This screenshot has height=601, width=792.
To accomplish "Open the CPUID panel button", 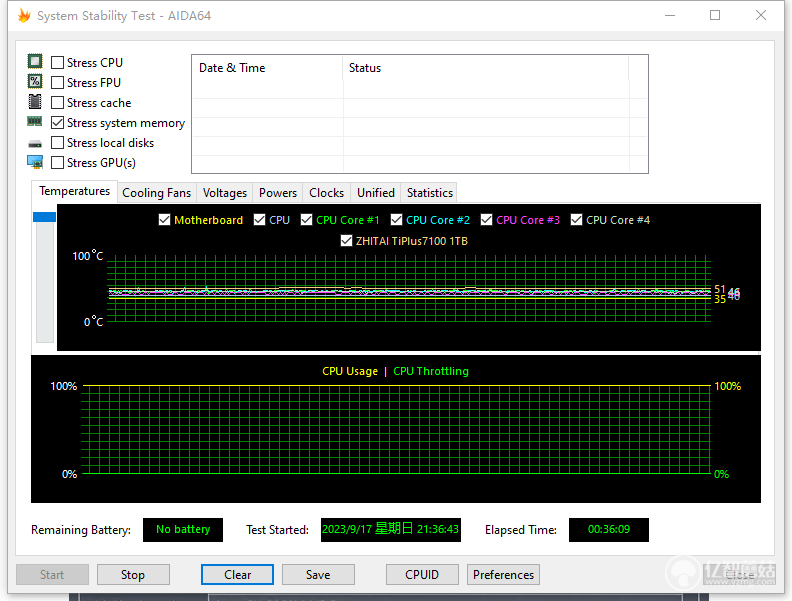I will (x=422, y=575).
